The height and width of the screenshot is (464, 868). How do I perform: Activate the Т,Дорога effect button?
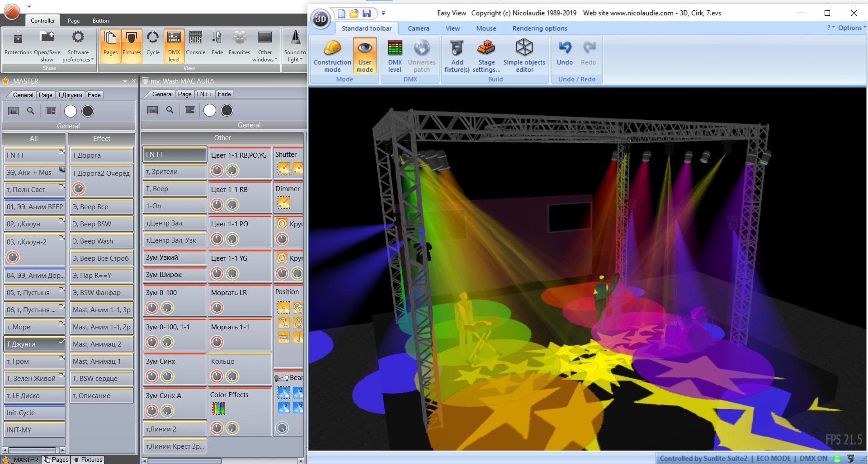click(102, 155)
